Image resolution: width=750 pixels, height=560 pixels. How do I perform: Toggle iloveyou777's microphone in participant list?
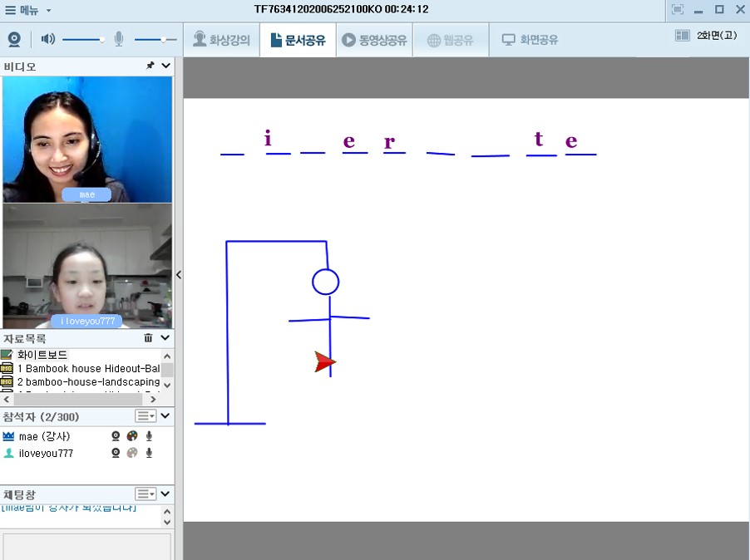click(150, 453)
